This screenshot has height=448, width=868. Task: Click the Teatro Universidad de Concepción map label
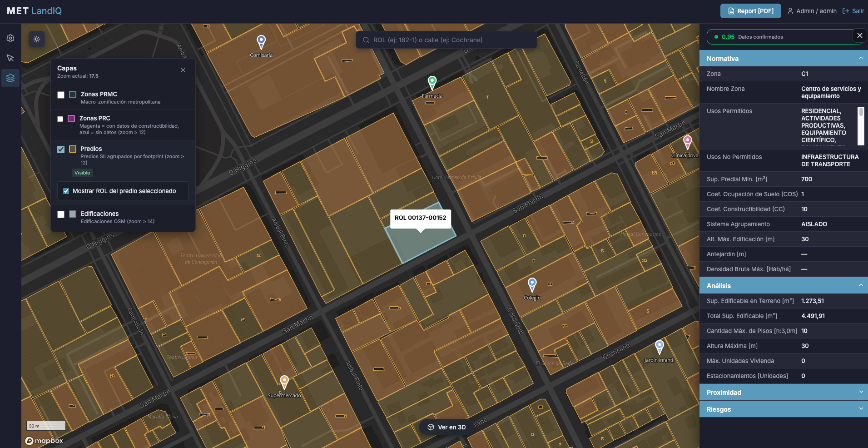click(x=201, y=259)
